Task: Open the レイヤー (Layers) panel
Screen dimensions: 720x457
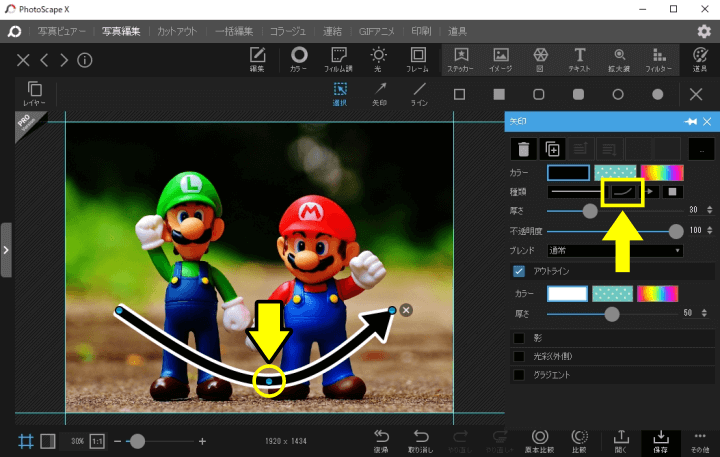Action: pos(34,93)
